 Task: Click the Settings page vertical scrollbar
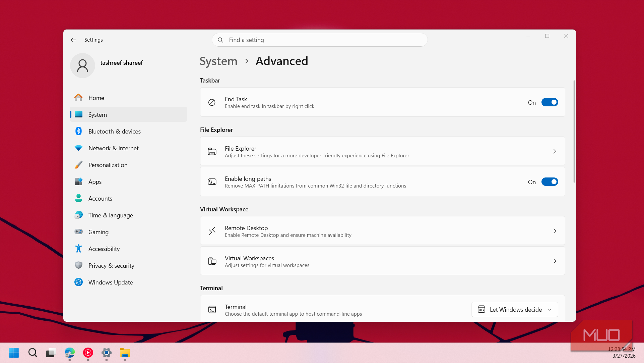pyautogui.click(x=574, y=132)
